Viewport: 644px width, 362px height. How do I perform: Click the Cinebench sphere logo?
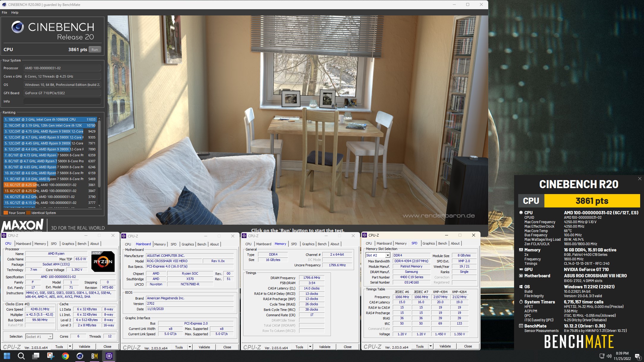[18, 27]
